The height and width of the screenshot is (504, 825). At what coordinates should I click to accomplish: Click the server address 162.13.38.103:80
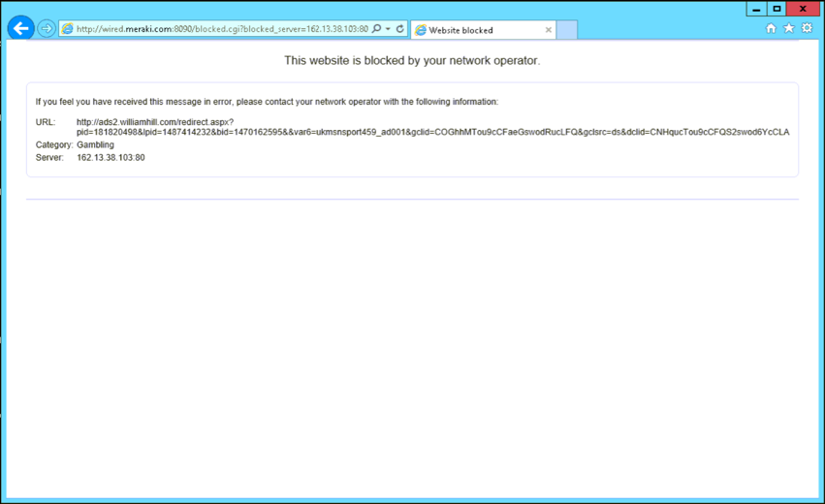click(x=111, y=157)
